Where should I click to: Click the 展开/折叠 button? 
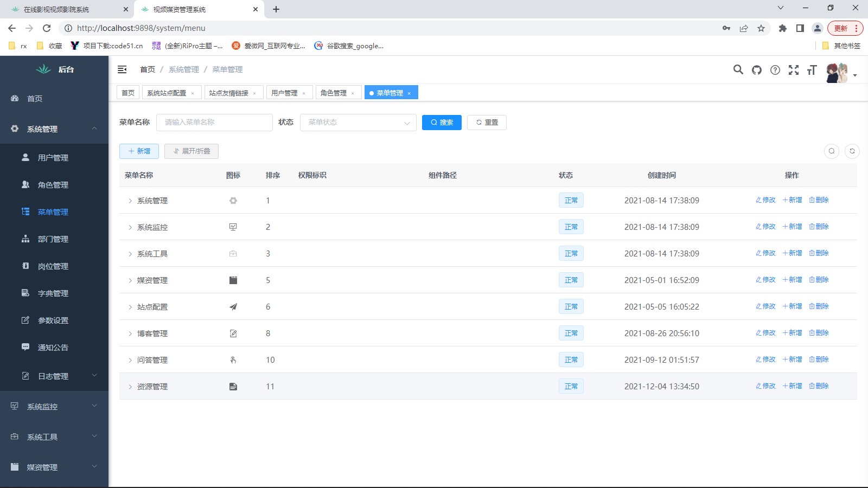[x=192, y=151]
